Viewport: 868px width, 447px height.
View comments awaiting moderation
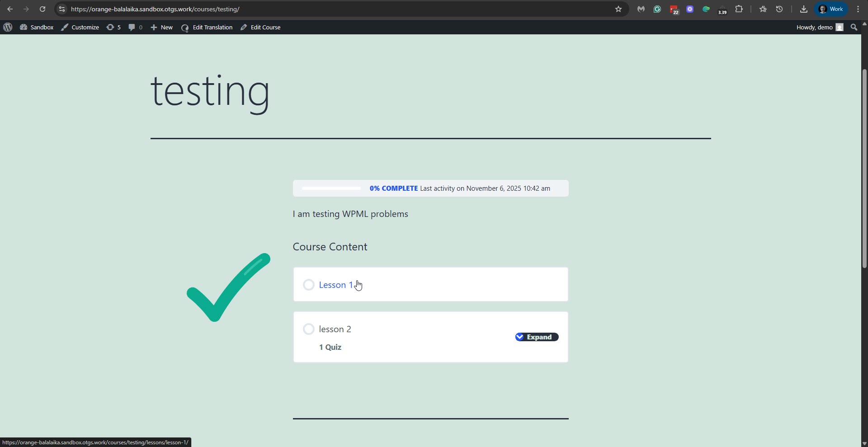[x=135, y=27]
